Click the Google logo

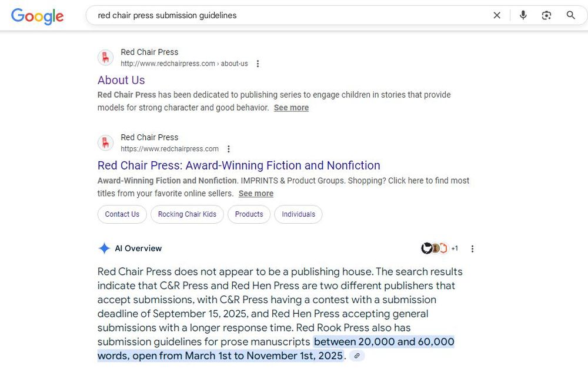[x=37, y=16]
